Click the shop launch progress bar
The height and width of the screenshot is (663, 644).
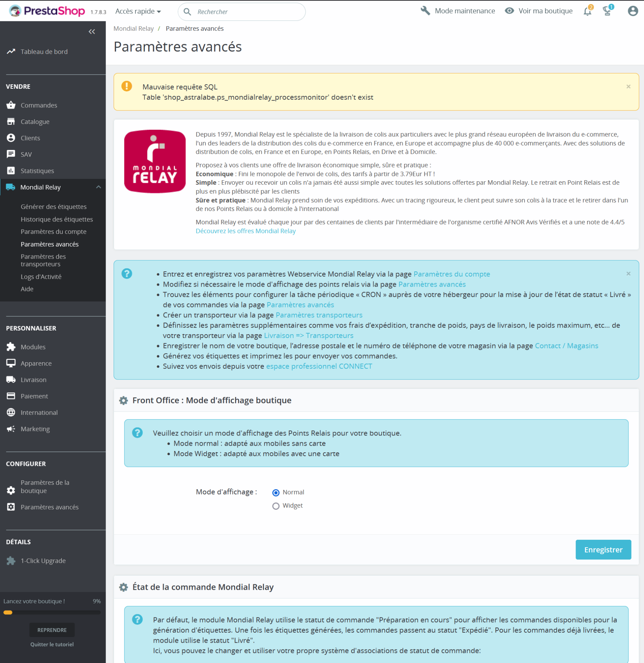coord(52,612)
